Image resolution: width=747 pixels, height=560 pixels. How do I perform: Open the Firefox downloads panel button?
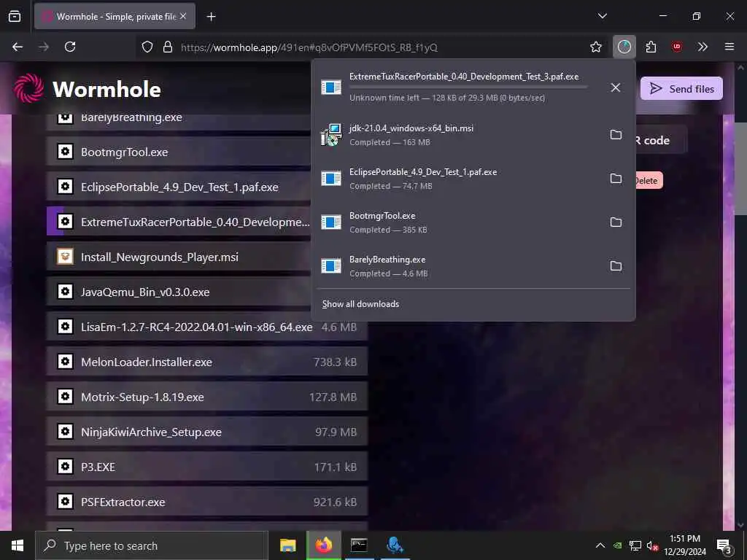624,47
